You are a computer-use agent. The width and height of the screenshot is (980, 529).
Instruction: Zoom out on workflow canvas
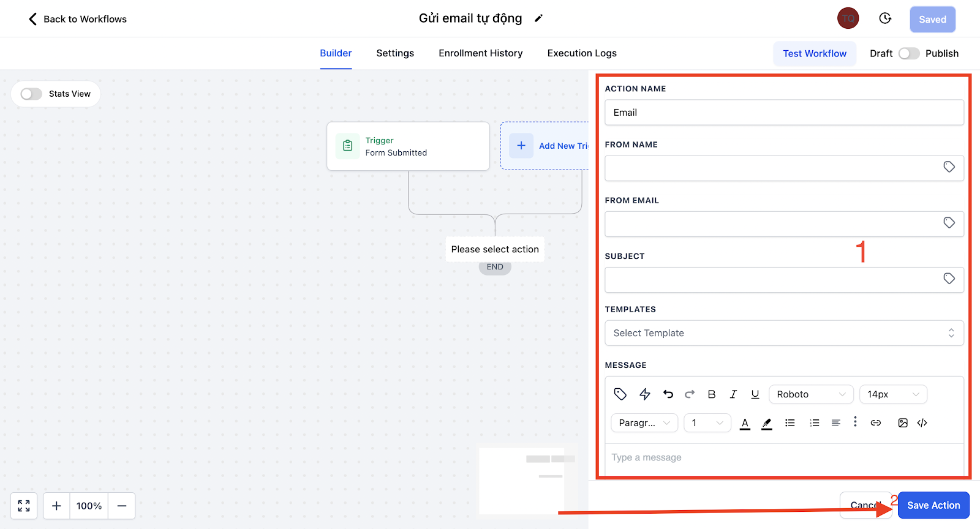pyautogui.click(x=122, y=506)
